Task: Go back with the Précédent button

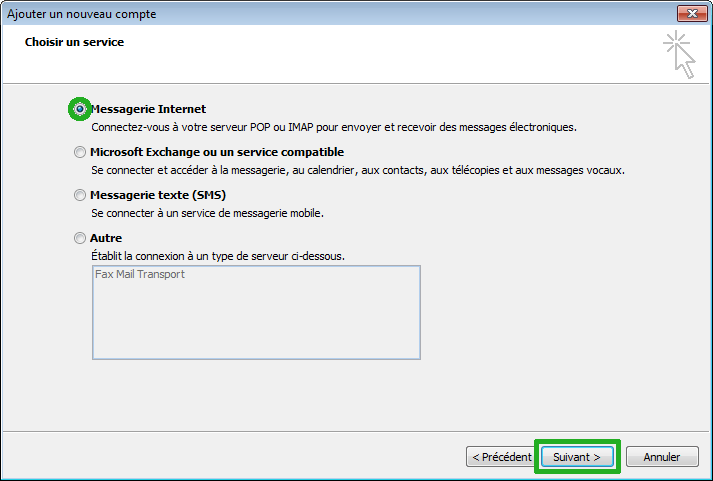Action: (500, 457)
